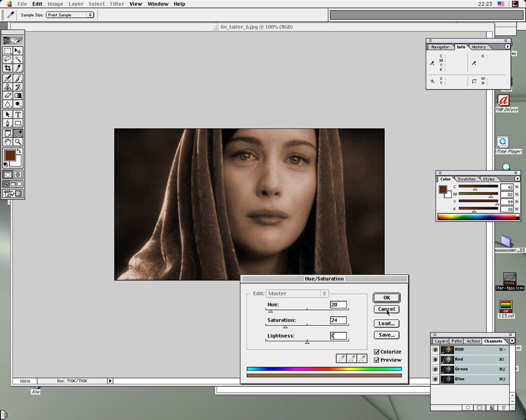
Task: Select the Slice tool
Action: [x=18, y=68]
